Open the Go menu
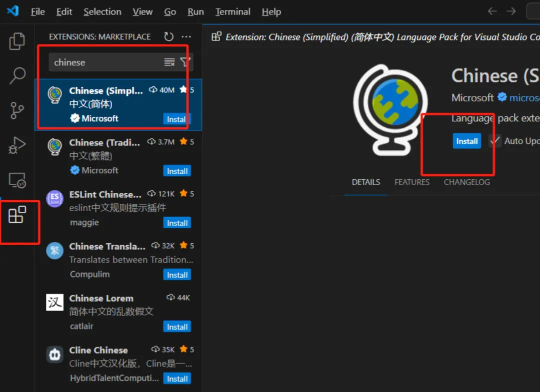 click(170, 11)
